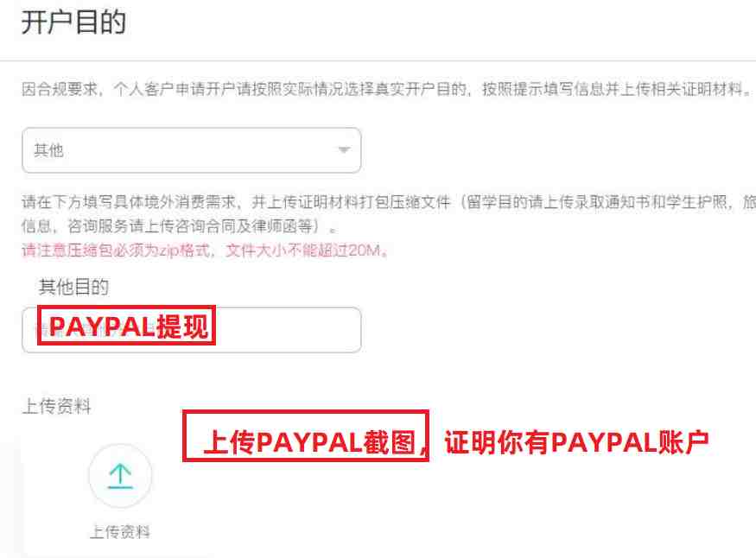Click the red PAYPAL提现 annotation text
The height and width of the screenshot is (558, 756).
tap(127, 327)
